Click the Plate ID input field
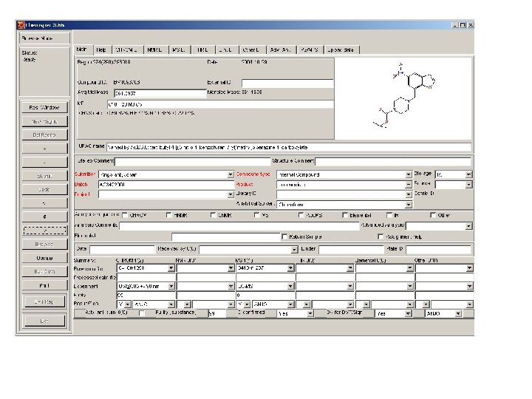The height and width of the screenshot is (399, 532). click(438, 250)
